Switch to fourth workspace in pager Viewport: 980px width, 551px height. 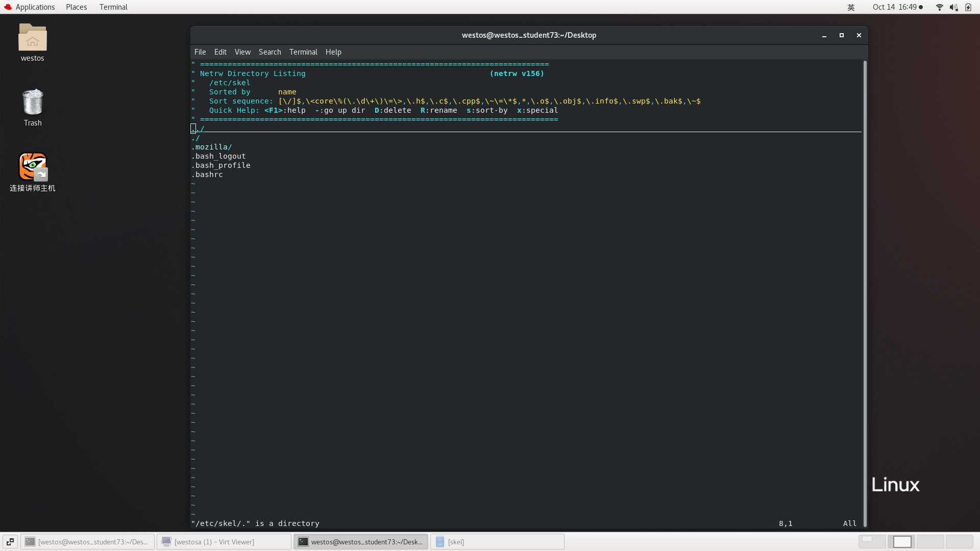click(960, 542)
